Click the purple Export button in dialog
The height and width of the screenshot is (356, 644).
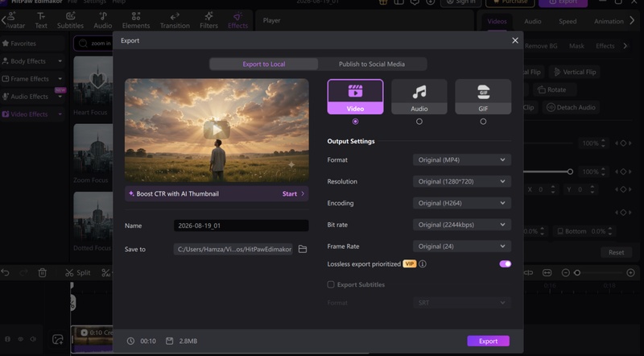click(488, 341)
